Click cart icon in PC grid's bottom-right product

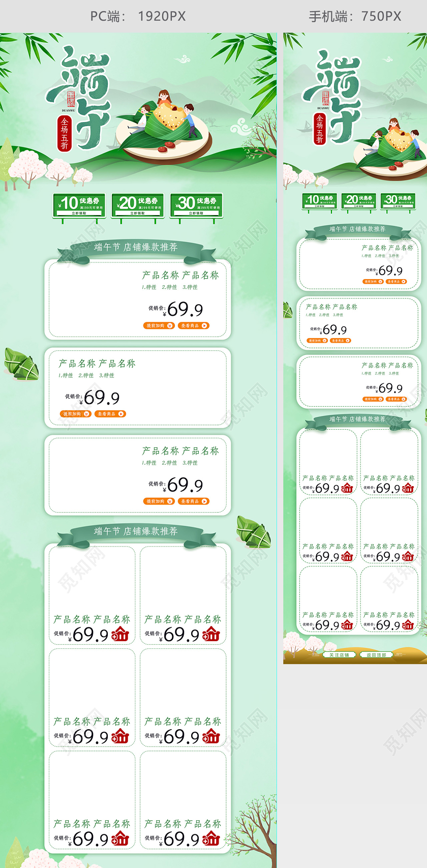[x=211, y=838]
